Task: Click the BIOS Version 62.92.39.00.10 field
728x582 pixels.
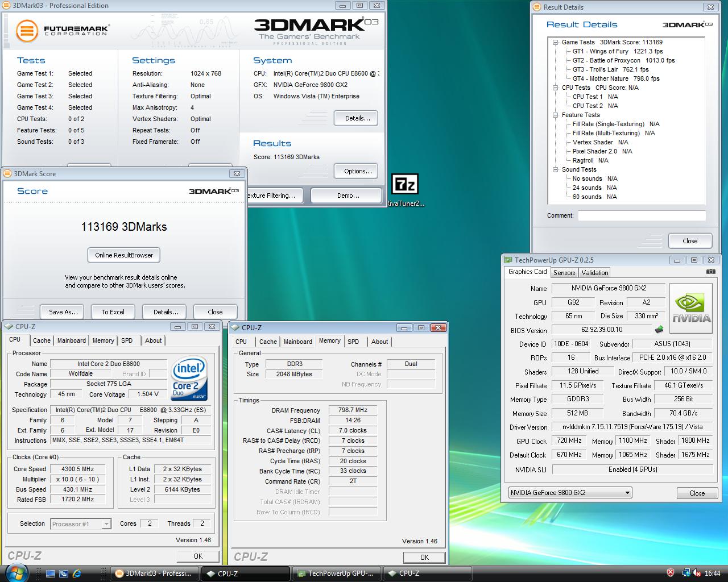Action: pos(602,330)
